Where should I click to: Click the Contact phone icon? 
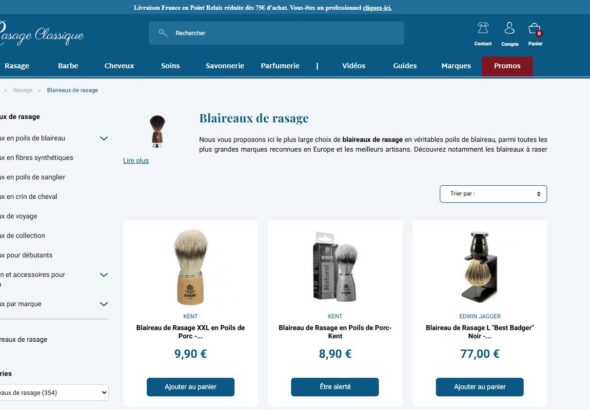point(483,28)
